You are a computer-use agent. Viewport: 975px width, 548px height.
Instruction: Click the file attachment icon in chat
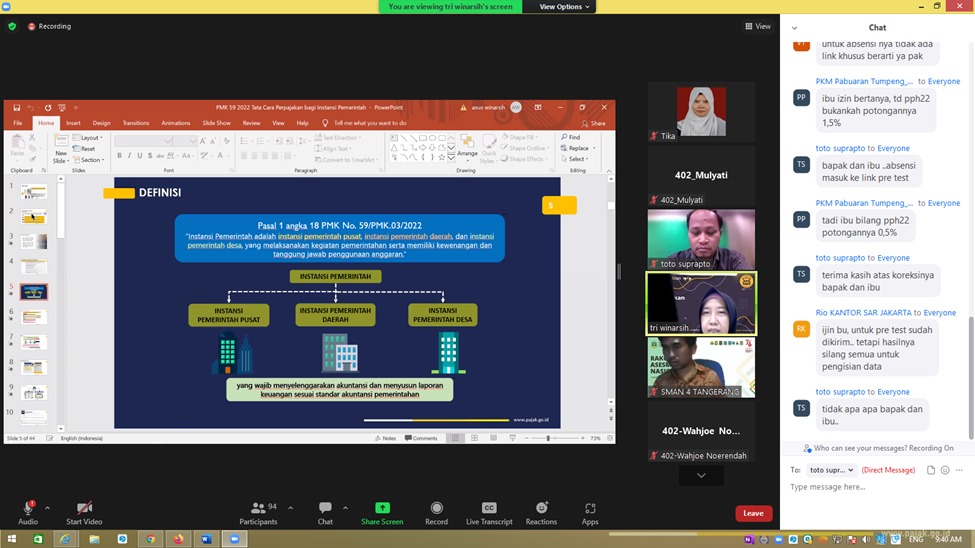(x=931, y=470)
